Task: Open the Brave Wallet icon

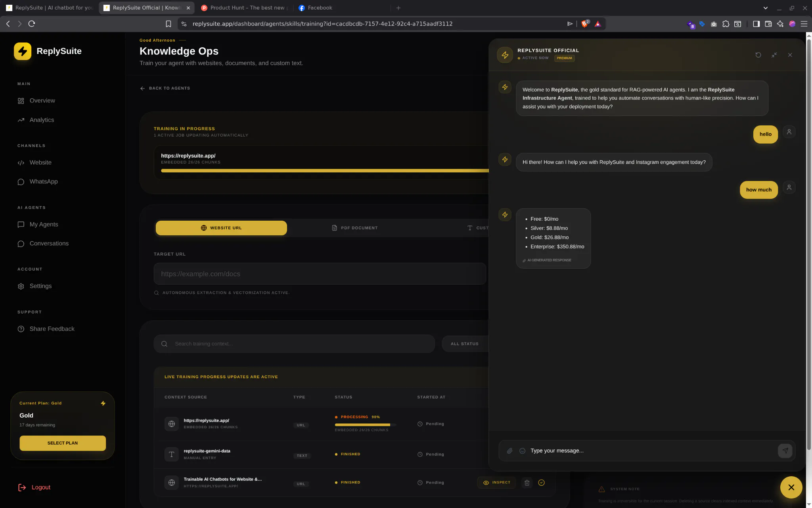Action: (768, 24)
